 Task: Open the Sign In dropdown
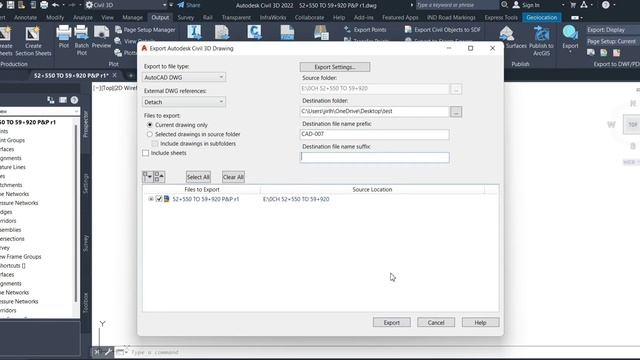click(563, 5)
